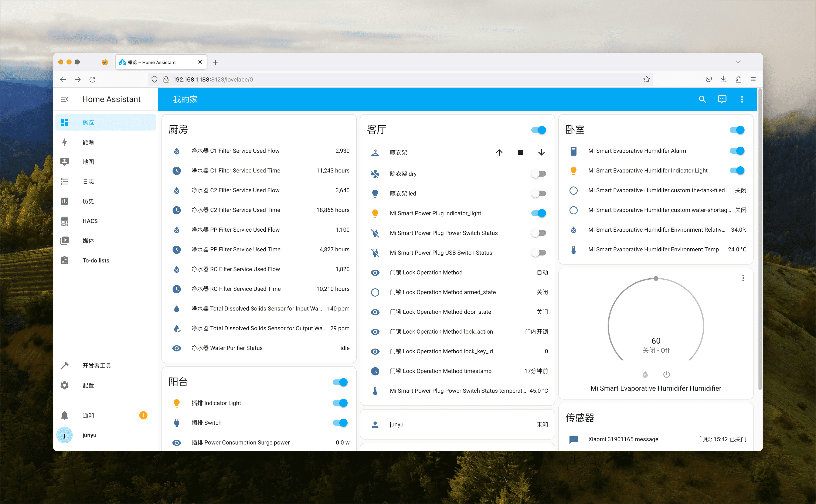Click the humidifier mode droplet icon

(x=645, y=374)
